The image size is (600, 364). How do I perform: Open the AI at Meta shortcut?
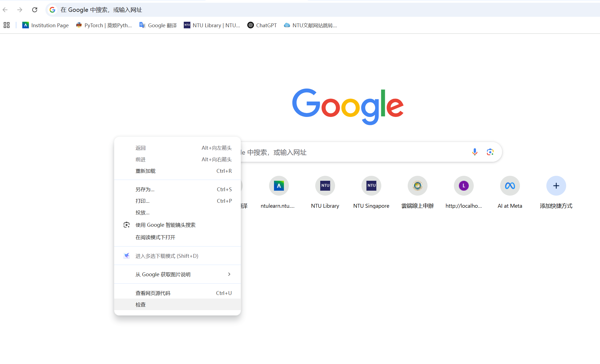(509, 186)
